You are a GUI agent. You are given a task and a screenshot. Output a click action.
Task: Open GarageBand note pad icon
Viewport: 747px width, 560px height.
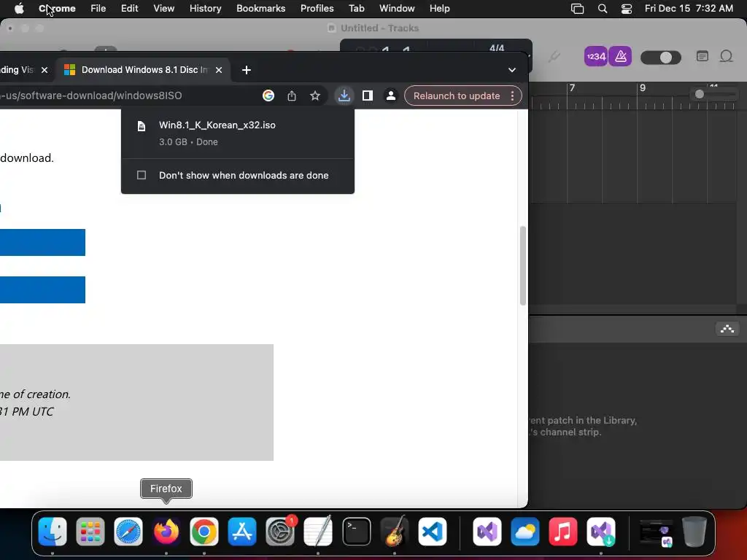click(x=703, y=57)
